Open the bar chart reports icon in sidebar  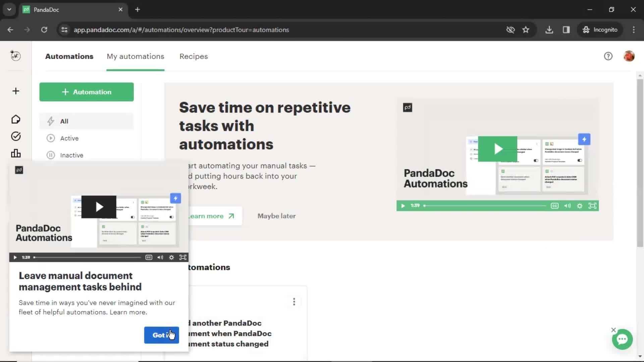pyautogui.click(x=16, y=154)
